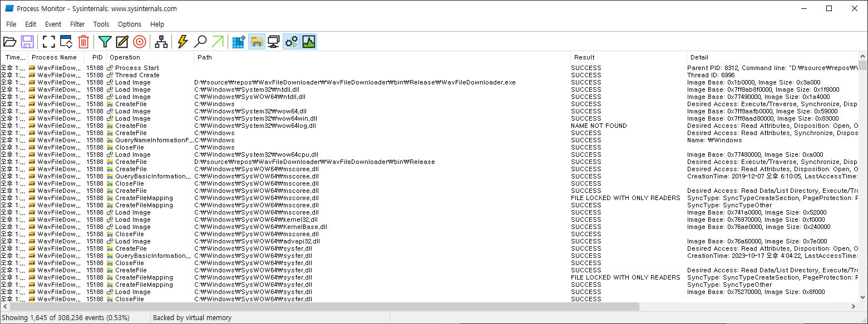The width and height of the screenshot is (868, 324).
Task: Toggle the Autoscroll toolbar icon
Action: 66,42
